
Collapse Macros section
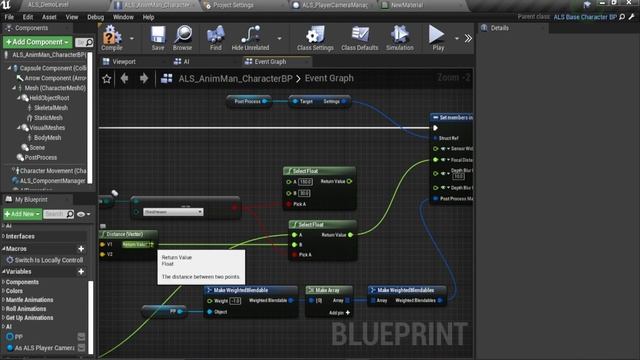point(4,249)
